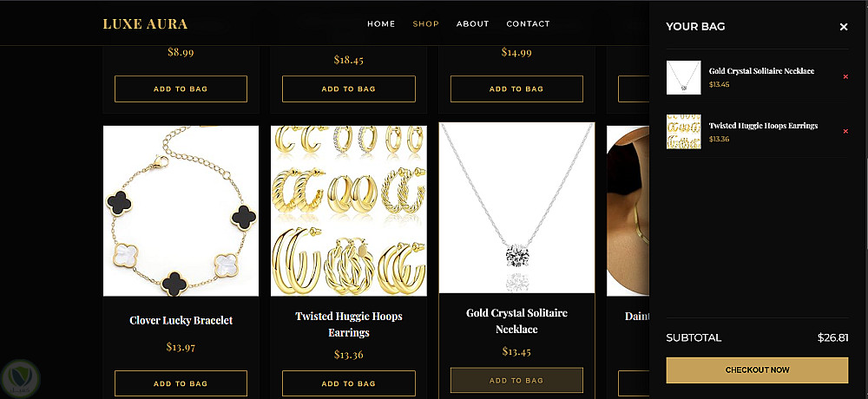This screenshot has width=868, height=399.
Task: View the Twisted Huggie Hoops Earrings product image
Action: tap(348, 211)
